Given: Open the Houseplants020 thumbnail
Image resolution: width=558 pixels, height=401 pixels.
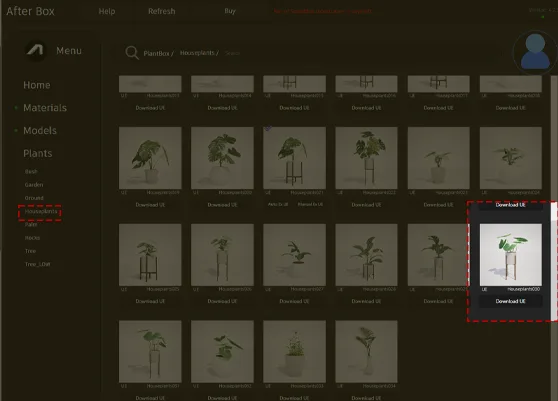Looking at the screenshot, I should (x=222, y=158).
